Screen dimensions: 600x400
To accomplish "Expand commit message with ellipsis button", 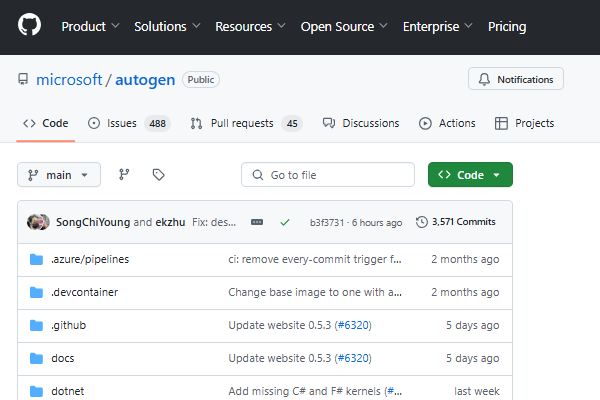I will pos(257,222).
